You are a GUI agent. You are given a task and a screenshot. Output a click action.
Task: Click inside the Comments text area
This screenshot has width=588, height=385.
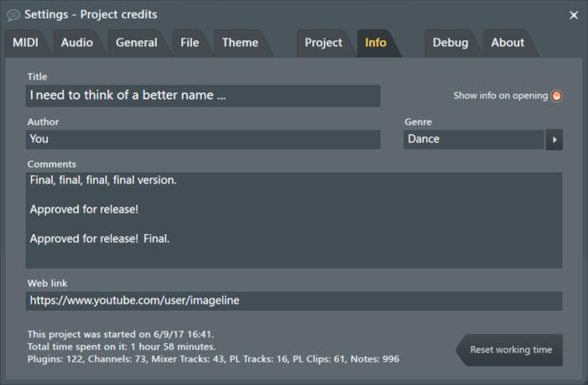click(x=294, y=221)
